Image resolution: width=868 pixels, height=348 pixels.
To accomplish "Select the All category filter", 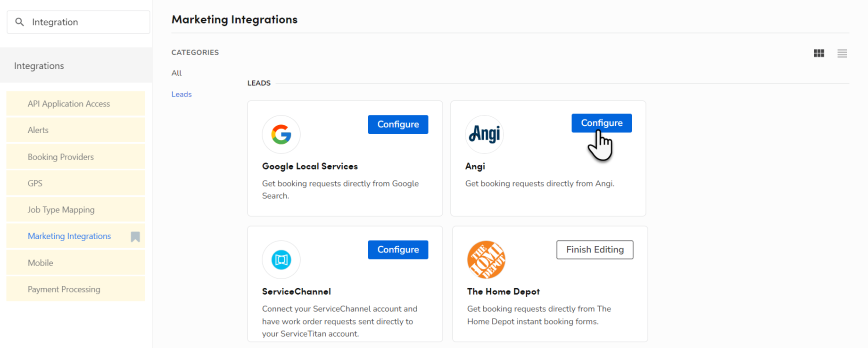I will 176,73.
